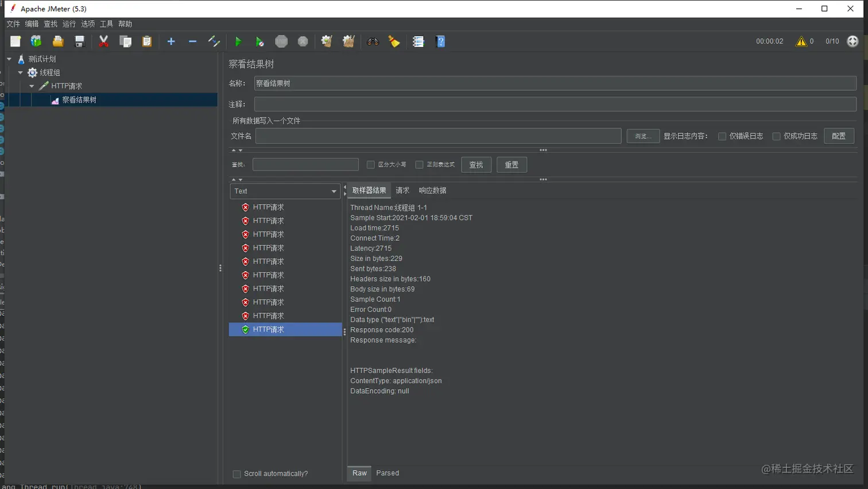Switch to the 响应数据 tab
Image resolution: width=868 pixels, height=489 pixels.
432,190
